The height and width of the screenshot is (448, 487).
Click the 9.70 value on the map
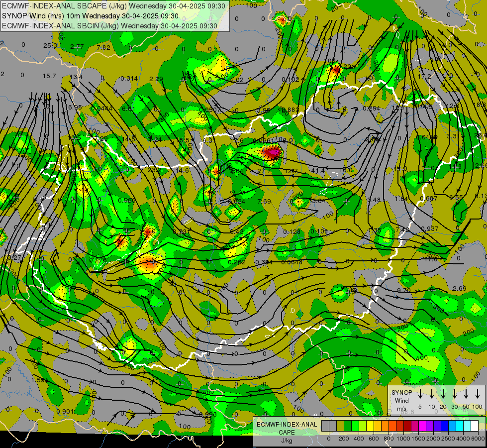tap(404, 290)
